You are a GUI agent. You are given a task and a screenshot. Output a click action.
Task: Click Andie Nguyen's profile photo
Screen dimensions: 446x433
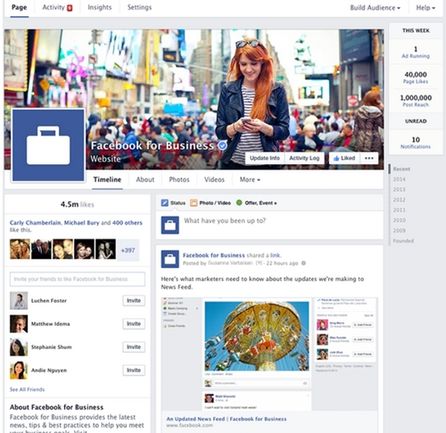[x=19, y=370]
